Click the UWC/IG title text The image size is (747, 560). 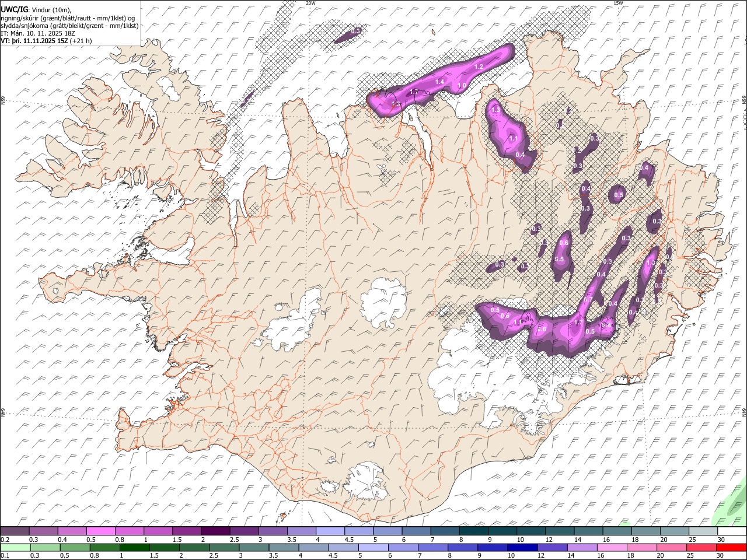coord(14,9)
